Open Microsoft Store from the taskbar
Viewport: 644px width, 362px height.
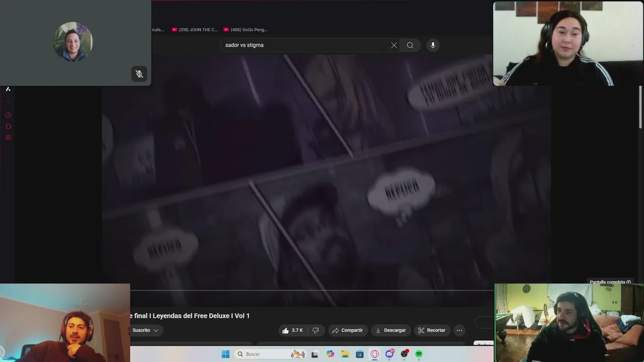click(x=360, y=354)
